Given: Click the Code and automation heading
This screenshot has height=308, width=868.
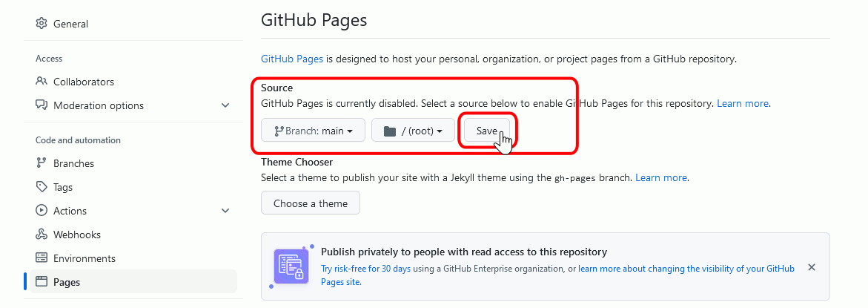Looking at the screenshot, I should click(78, 140).
